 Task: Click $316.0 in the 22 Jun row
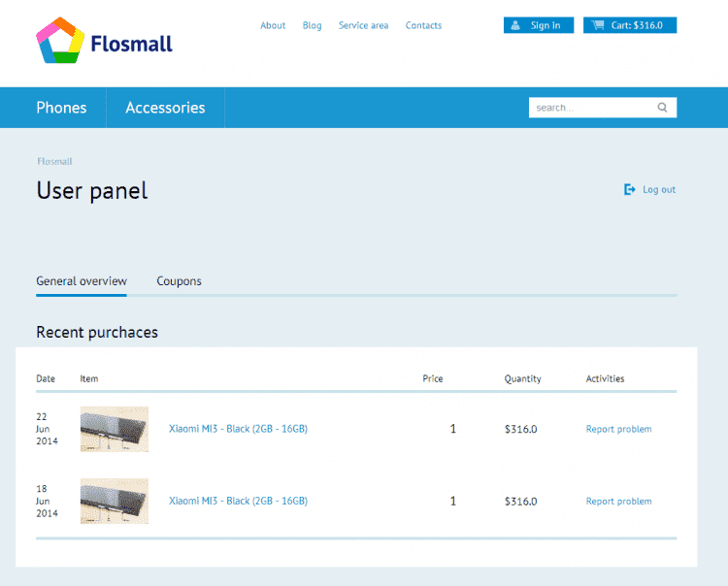pyautogui.click(x=521, y=429)
